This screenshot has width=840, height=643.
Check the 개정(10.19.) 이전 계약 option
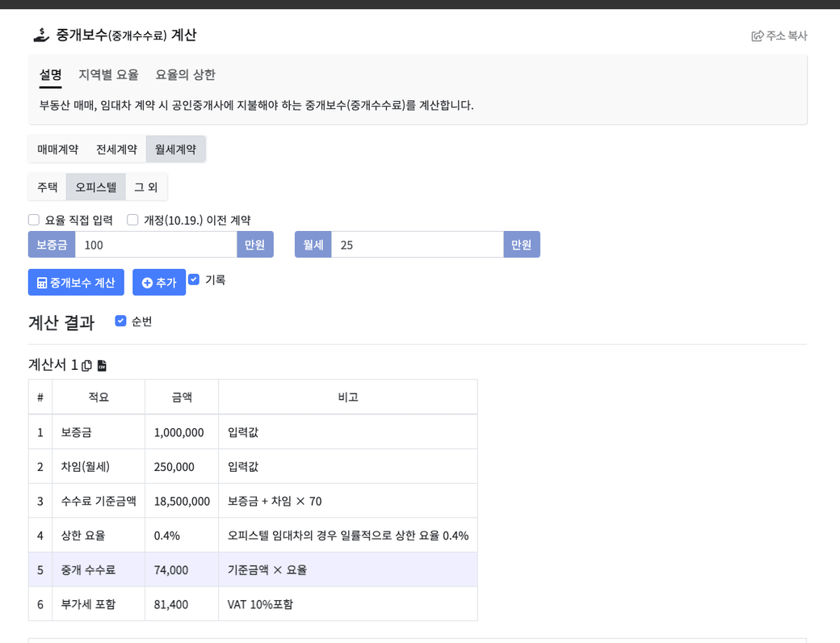pos(132,220)
